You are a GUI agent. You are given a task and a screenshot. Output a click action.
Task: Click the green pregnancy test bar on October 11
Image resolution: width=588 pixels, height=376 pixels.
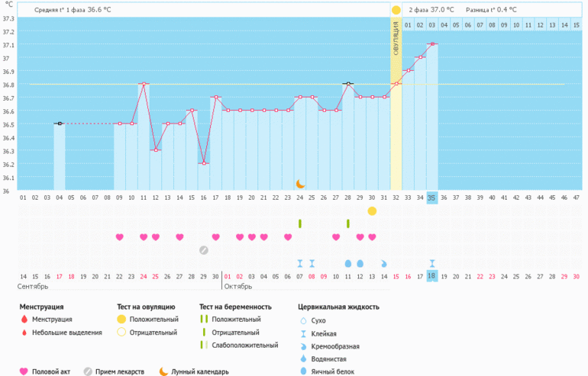coord(348,223)
